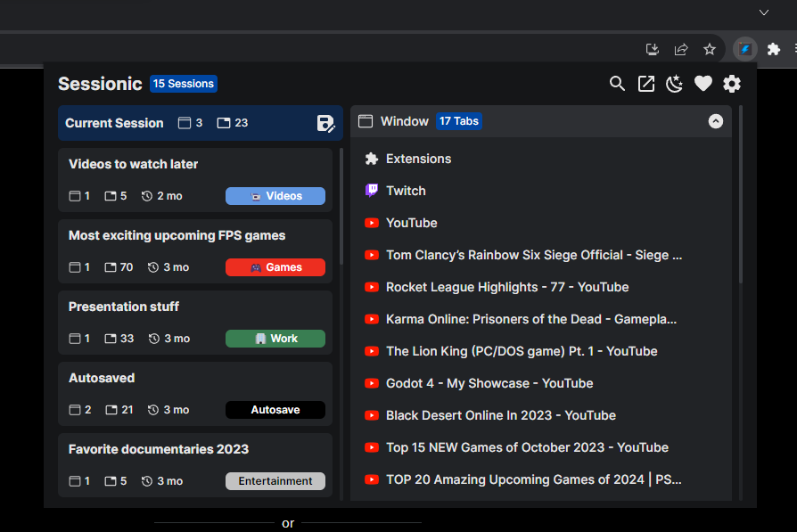
Task: Click the Twitch favicon
Action: click(372, 191)
